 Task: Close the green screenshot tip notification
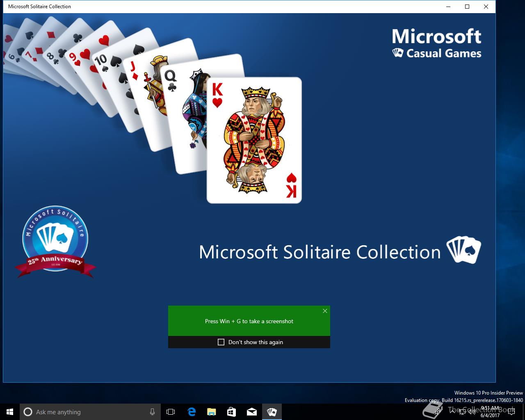(325, 311)
